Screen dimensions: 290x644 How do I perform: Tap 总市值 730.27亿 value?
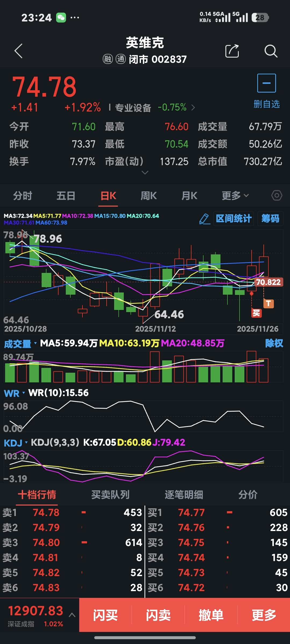263,162
